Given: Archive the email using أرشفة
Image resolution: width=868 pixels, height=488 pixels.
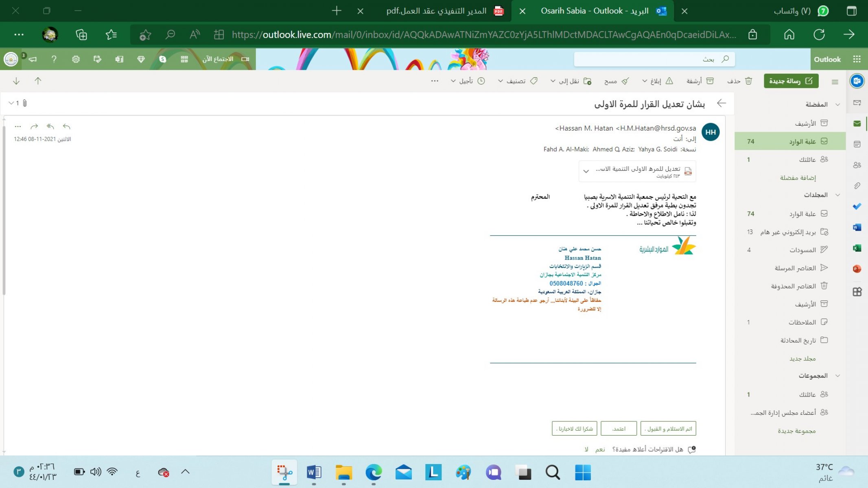Looking at the screenshot, I should (x=700, y=81).
